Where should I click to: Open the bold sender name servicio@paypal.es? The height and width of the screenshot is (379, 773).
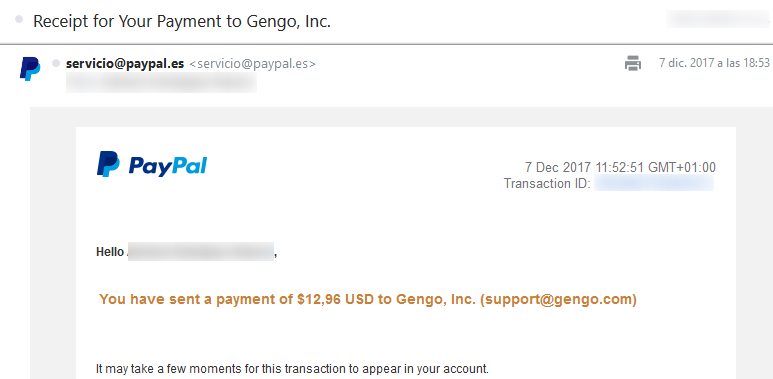point(125,64)
